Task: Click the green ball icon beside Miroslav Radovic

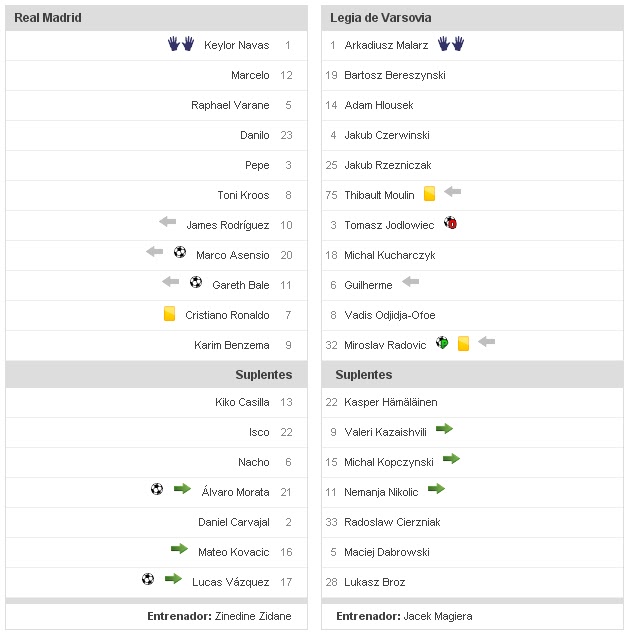Action: coord(442,343)
